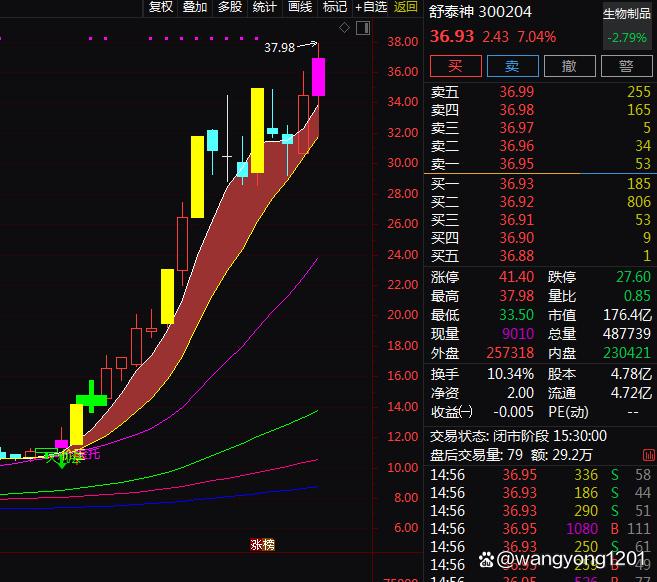Screen dimensions: 657x582
Task: Open the 标记 marking options
Action: point(335,7)
